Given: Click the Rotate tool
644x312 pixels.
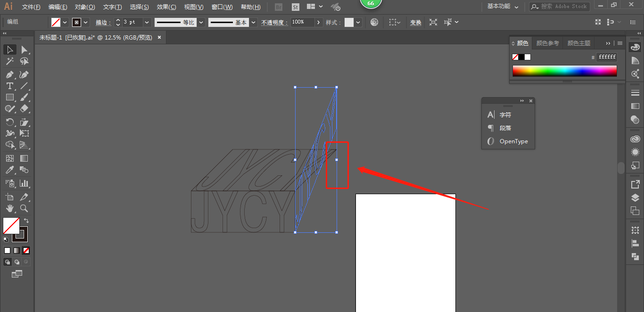Looking at the screenshot, I should point(9,122).
